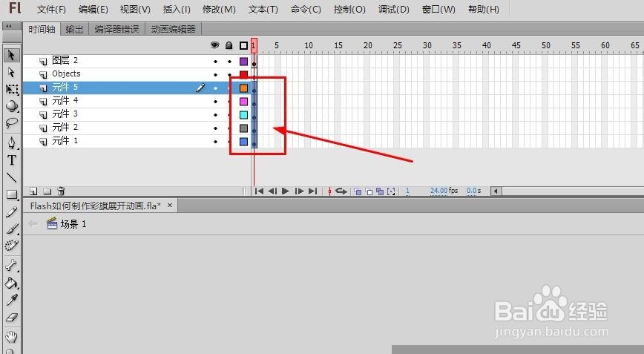Screen dimensions: 644x354
Task: Click cyan outline swatch of 元件 3
Action: point(243,115)
